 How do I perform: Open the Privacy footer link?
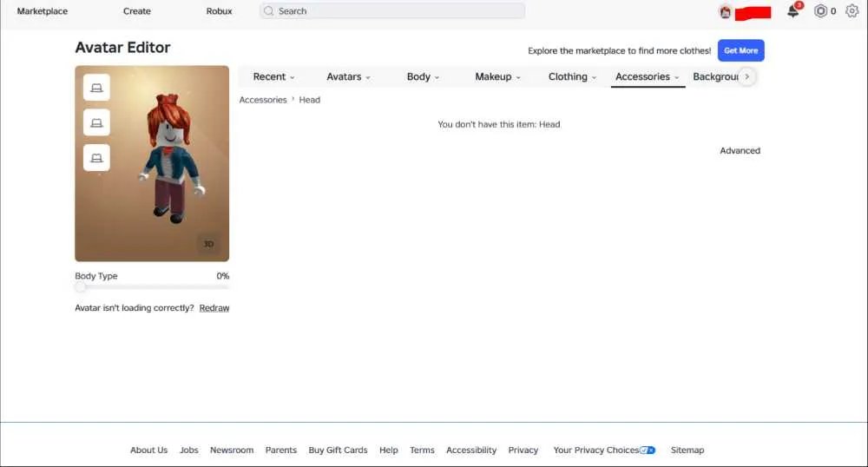tap(523, 451)
